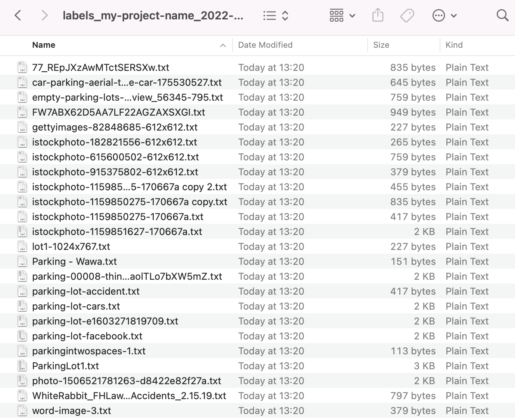Sort by the Size column
Screen dimensions: 515x420
(381, 45)
